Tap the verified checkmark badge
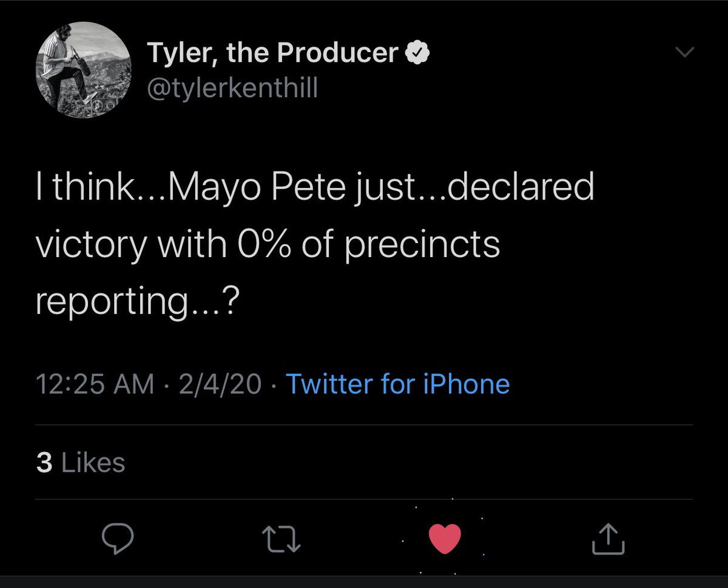Screen dimensions: 728x588 pos(417,55)
